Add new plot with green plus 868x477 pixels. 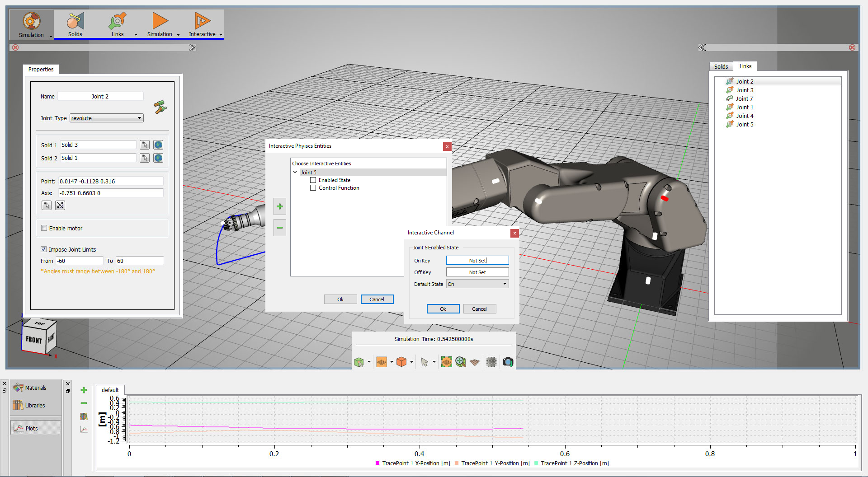tap(84, 390)
